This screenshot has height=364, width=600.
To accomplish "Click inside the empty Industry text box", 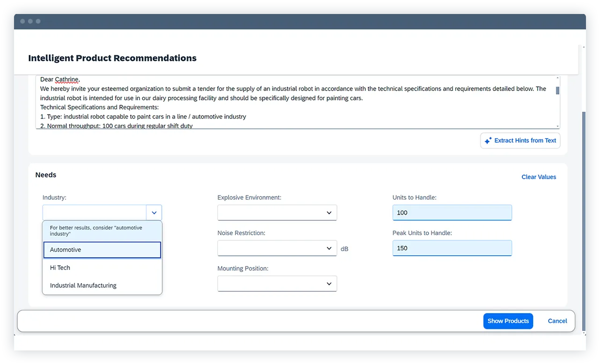I will point(93,212).
